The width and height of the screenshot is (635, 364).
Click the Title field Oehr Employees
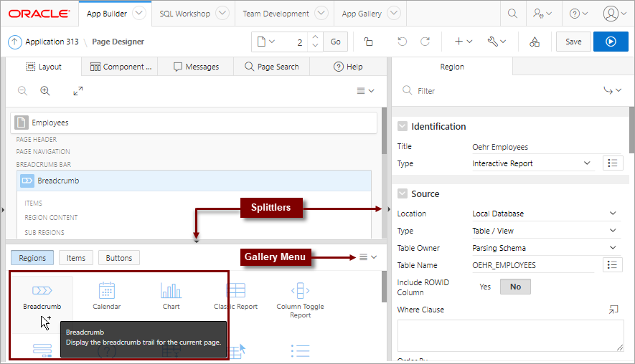[545, 147]
